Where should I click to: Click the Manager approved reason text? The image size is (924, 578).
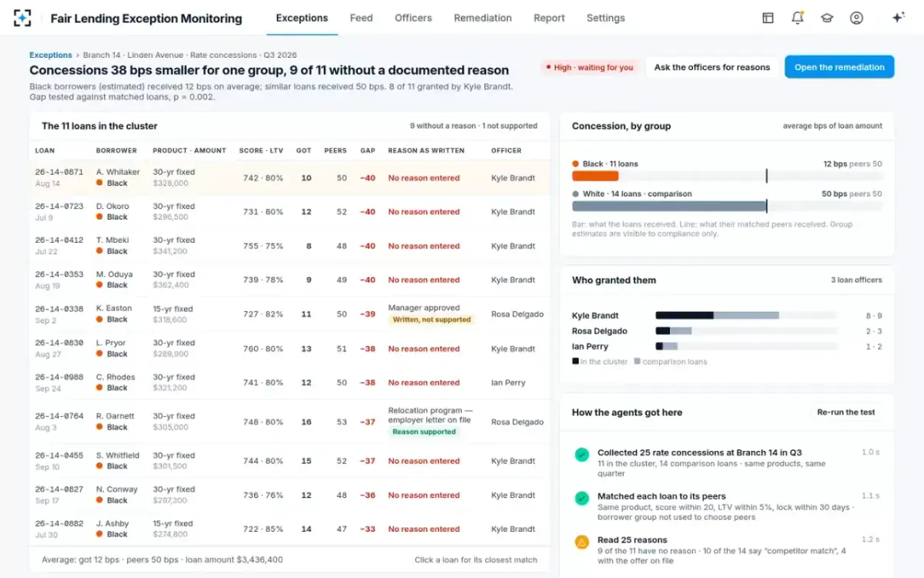click(423, 307)
